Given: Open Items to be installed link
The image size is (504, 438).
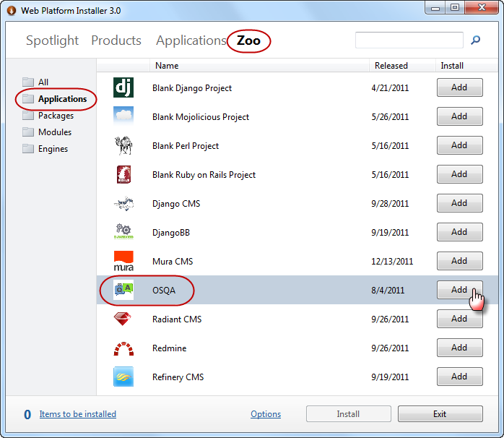Looking at the screenshot, I should pyautogui.click(x=78, y=414).
